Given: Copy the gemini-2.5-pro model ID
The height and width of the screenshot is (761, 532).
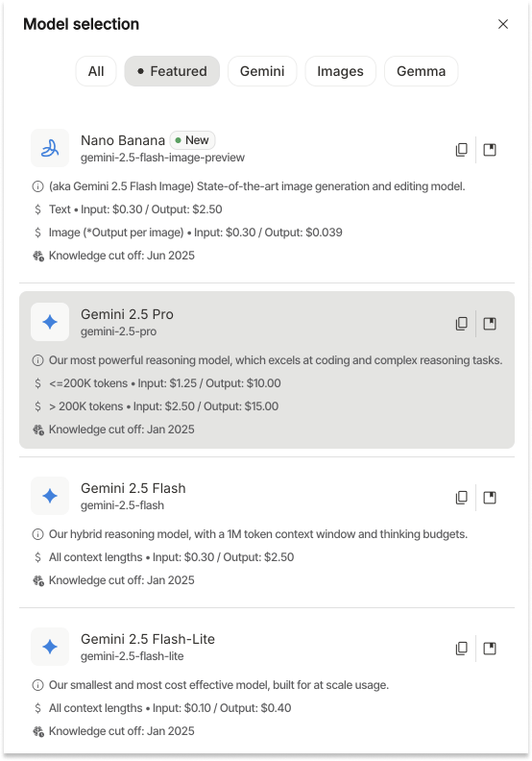Looking at the screenshot, I should (462, 323).
